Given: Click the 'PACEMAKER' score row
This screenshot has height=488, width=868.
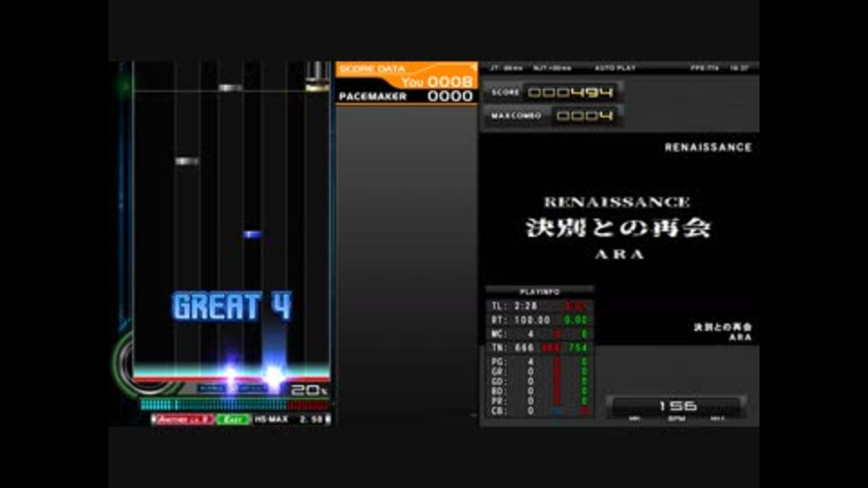Looking at the screenshot, I should (x=406, y=97).
